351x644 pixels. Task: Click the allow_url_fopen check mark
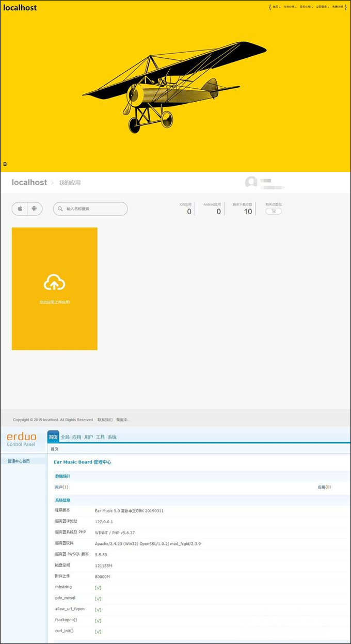(98, 609)
